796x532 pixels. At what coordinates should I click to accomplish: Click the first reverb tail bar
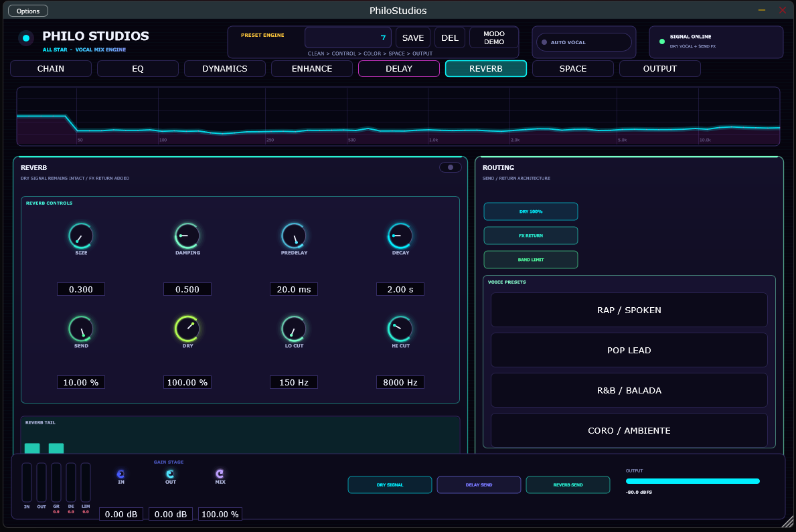(x=32, y=448)
